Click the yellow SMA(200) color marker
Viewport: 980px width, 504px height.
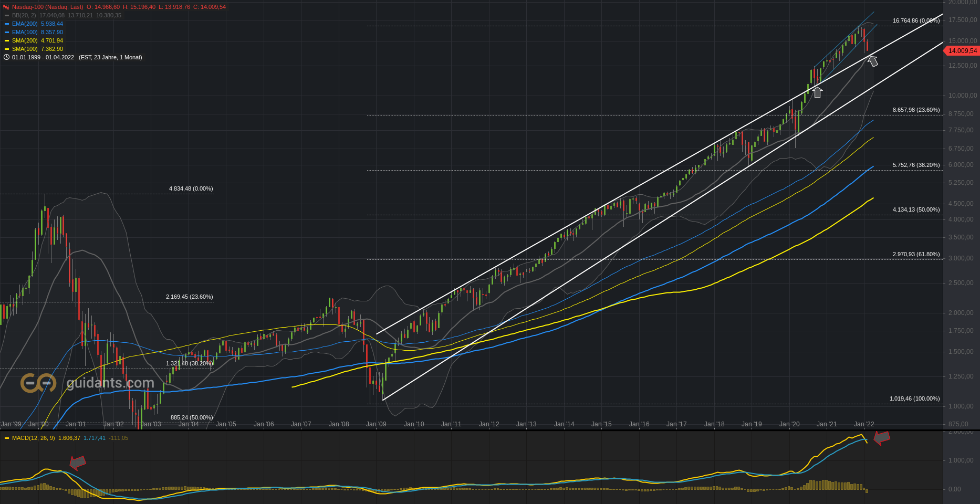(7, 41)
